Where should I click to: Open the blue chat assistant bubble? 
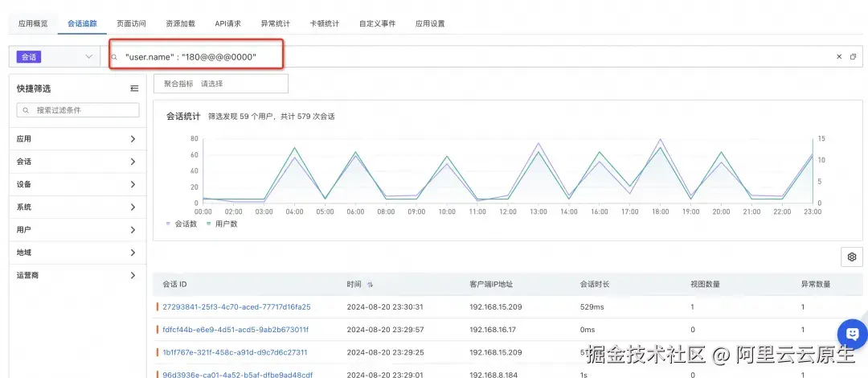point(853,334)
